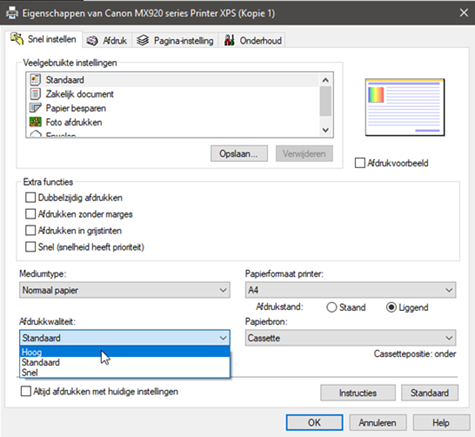Select Foto afdrukken in the settings list
This screenshot has width=475, height=437.
tap(172, 122)
